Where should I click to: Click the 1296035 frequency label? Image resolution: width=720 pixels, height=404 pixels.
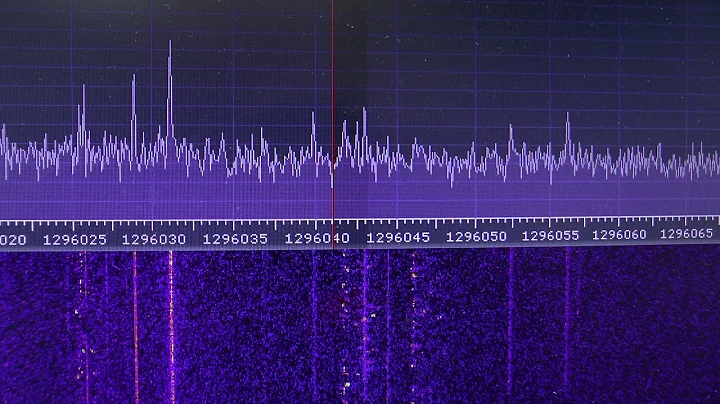(235, 239)
